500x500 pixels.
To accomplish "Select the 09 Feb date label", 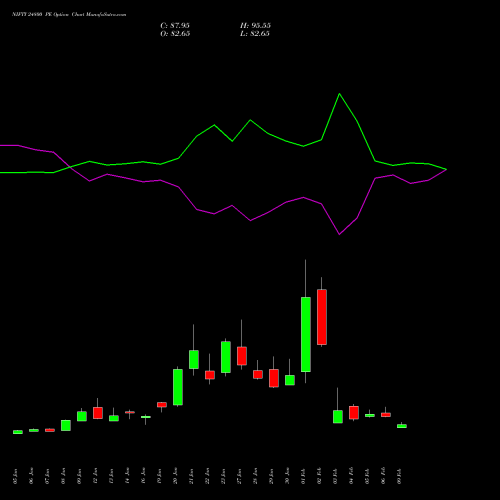I will [x=399, y=476].
